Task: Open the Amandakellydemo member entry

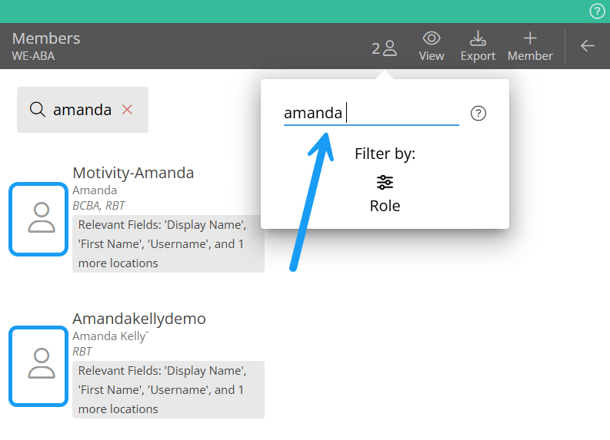Action: click(139, 319)
